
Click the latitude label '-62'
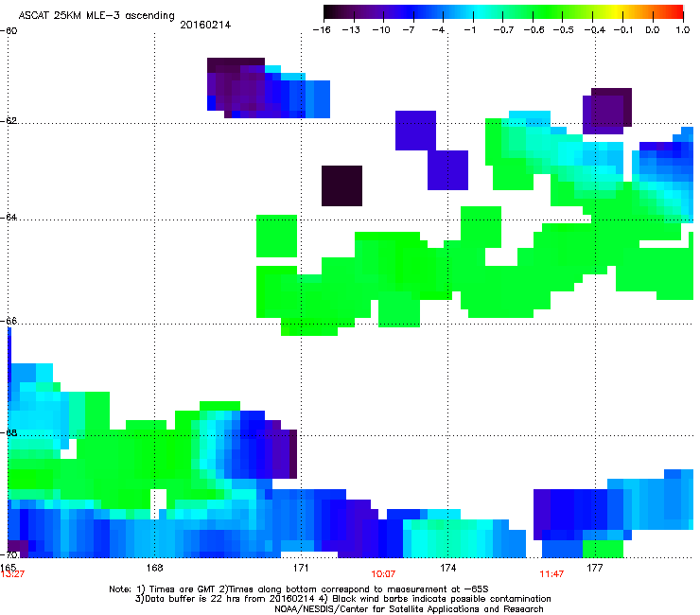pos(9,121)
